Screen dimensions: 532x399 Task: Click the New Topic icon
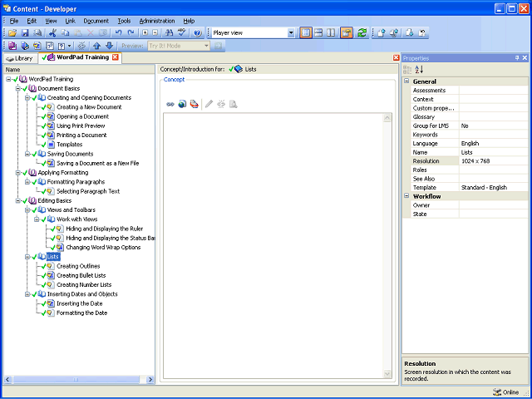[x=37, y=46]
